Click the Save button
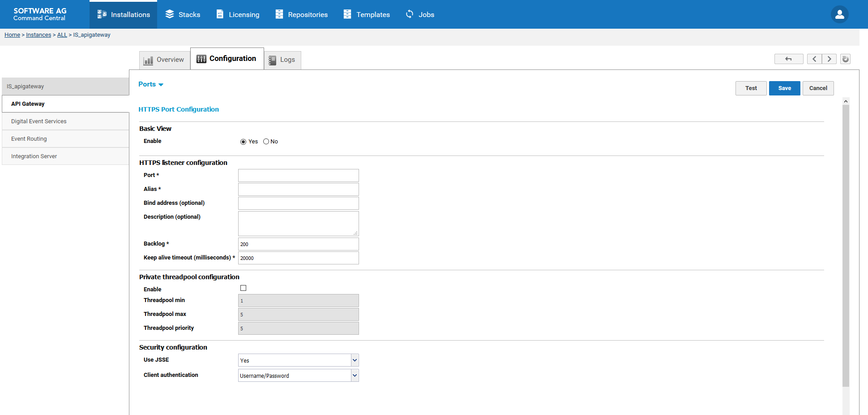Screen dimensions: 868x415 (x=785, y=88)
